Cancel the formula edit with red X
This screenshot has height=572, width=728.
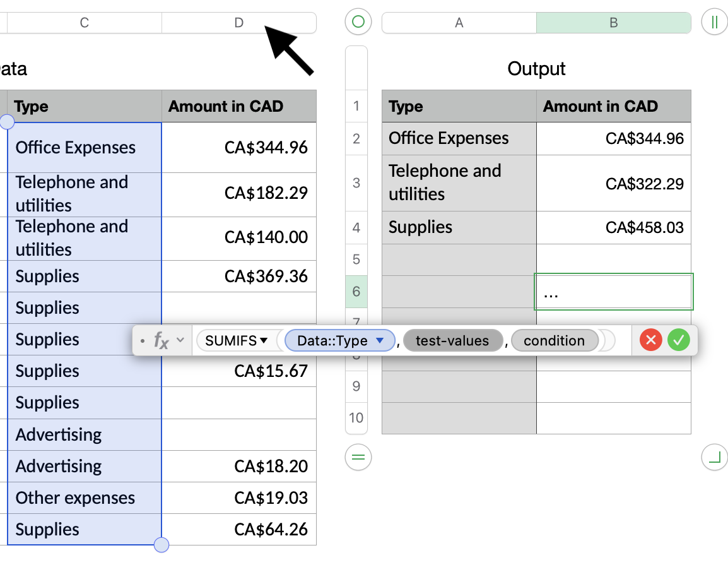[x=650, y=341]
